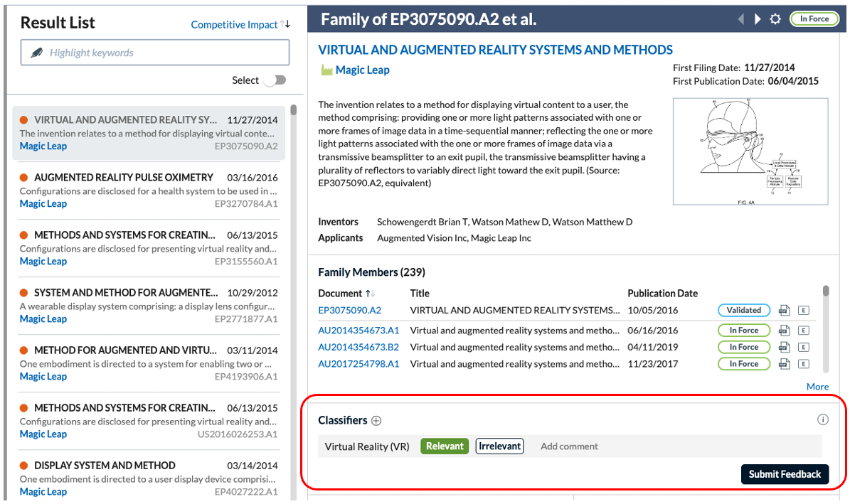This screenshot has width=850, height=504.
Task: Click Magic Leap link under EP2771877.A1 result
Action: (x=43, y=319)
